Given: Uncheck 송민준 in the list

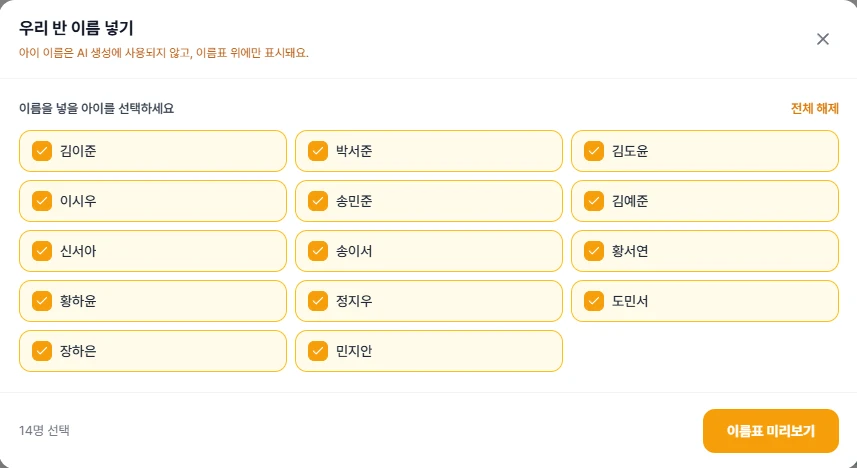Looking at the screenshot, I should pyautogui.click(x=318, y=201).
